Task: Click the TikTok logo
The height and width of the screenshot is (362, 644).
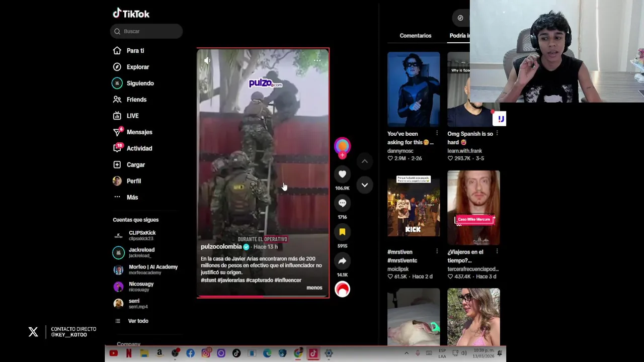Action: pyautogui.click(x=131, y=14)
